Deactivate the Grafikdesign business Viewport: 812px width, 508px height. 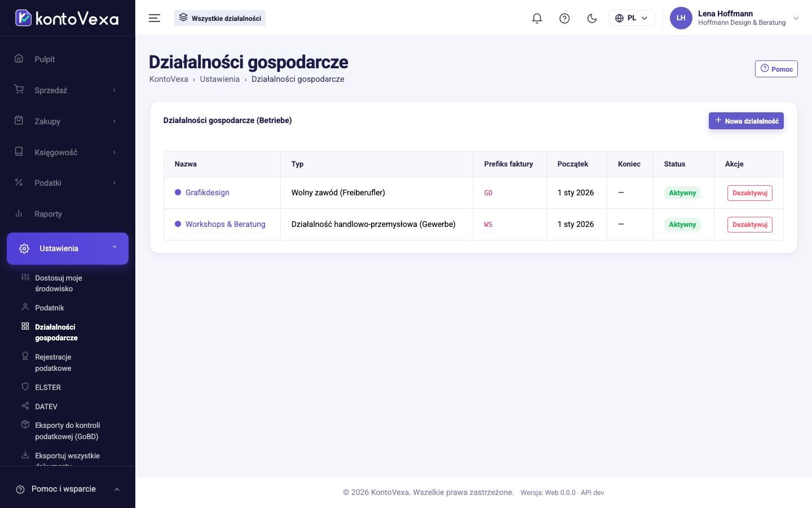click(749, 193)
